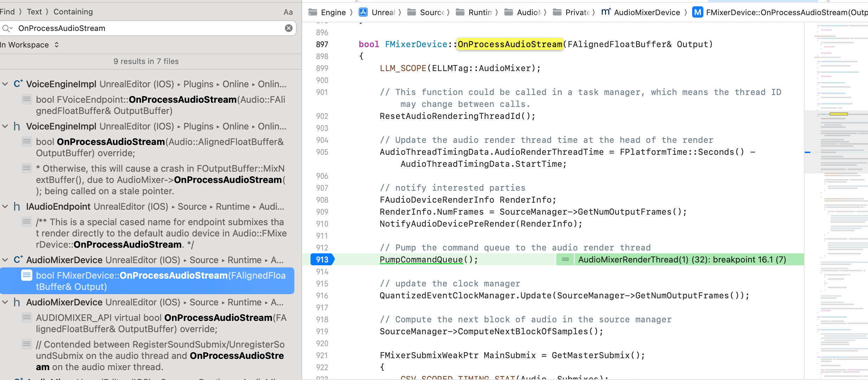Clear the search field text
This screenshot has width=868, height=380.
[288, 28]
